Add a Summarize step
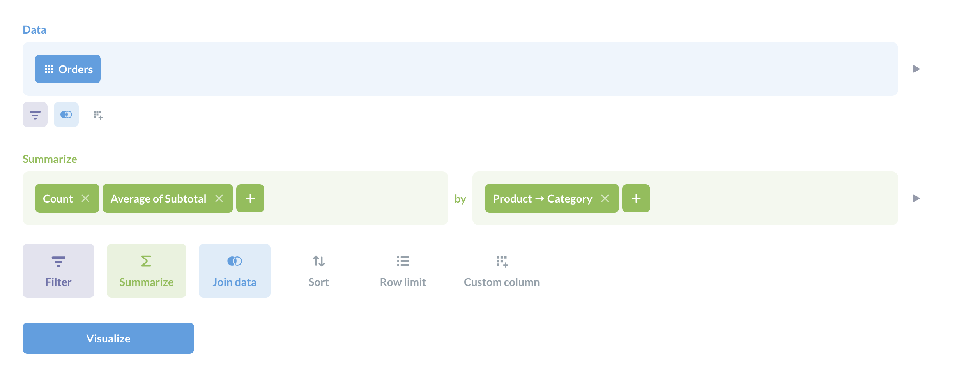Viewport: 980px width, 374px height. 147,271
